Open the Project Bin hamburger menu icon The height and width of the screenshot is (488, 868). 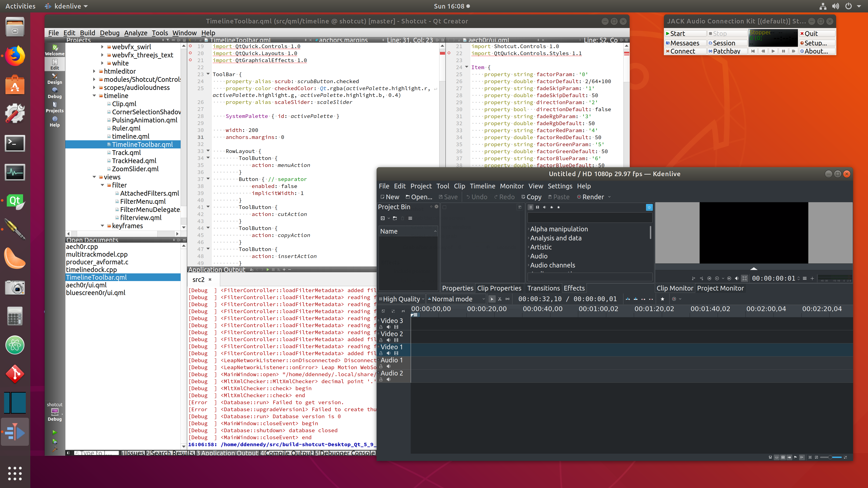(x=410, y=218)
